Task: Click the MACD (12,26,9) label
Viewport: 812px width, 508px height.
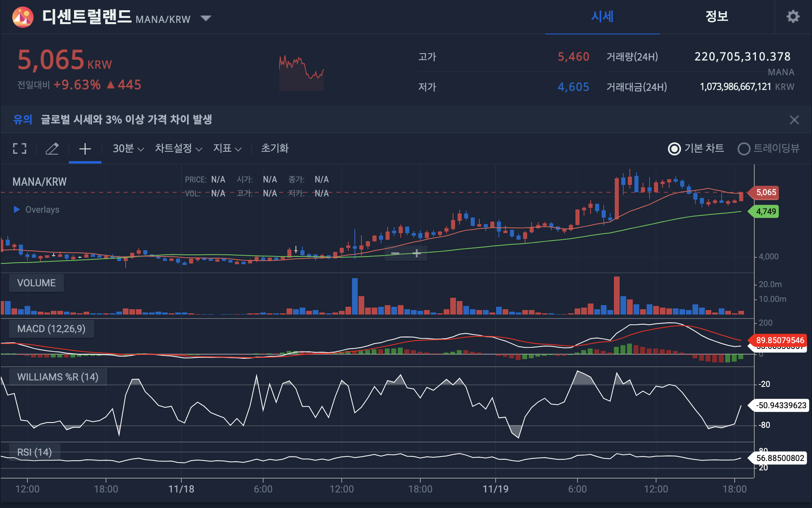Action: (51, 329)
